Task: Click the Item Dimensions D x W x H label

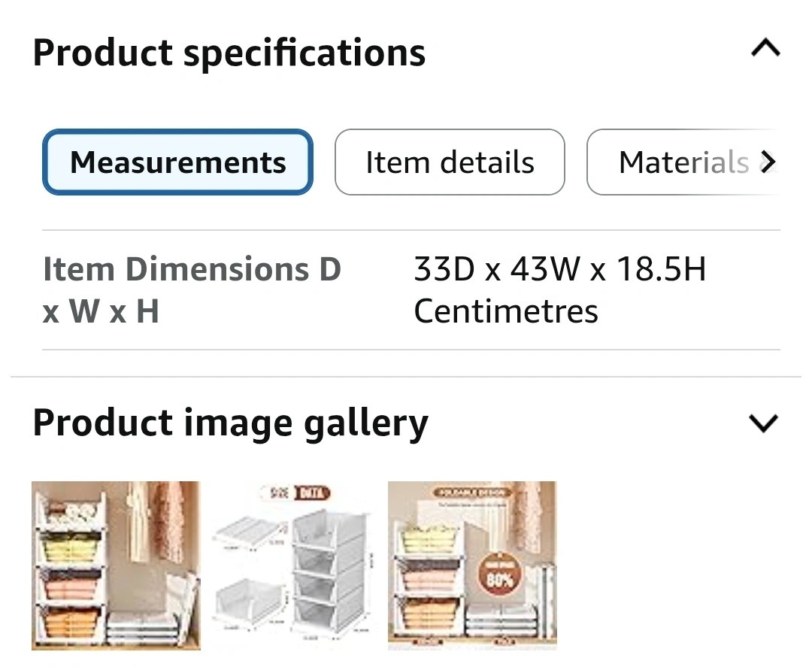Action: point(192,290)
